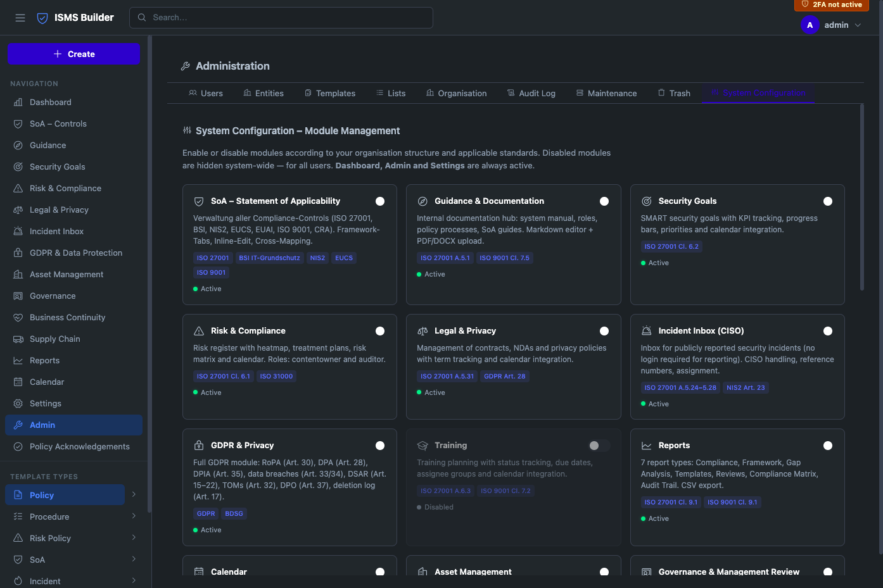
Task: Click the Dashboard icon in navigation
Action: (x=18, y=102)
